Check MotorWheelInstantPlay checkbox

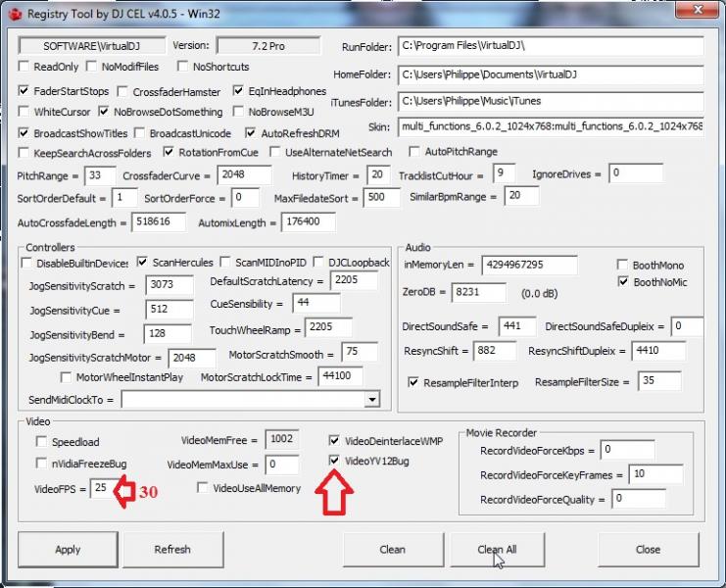[66, 377]
